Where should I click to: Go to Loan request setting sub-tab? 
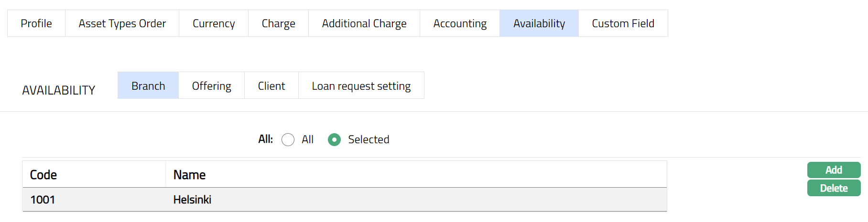[361, 86]
